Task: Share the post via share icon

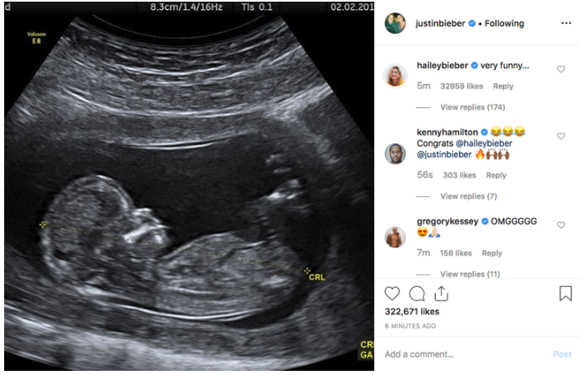Action: click(441, 294)
